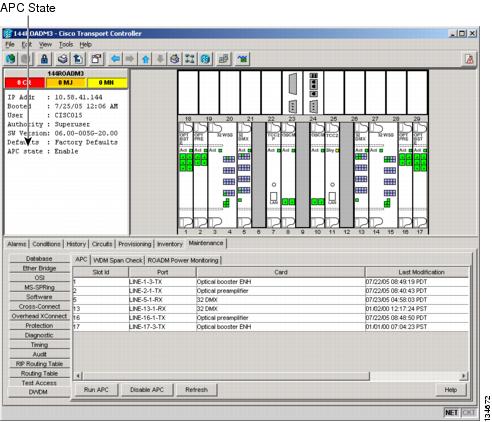492x422 pixels.
Task: Click the Run APC button
Action: pyautogui.click(x=96, y=390)
